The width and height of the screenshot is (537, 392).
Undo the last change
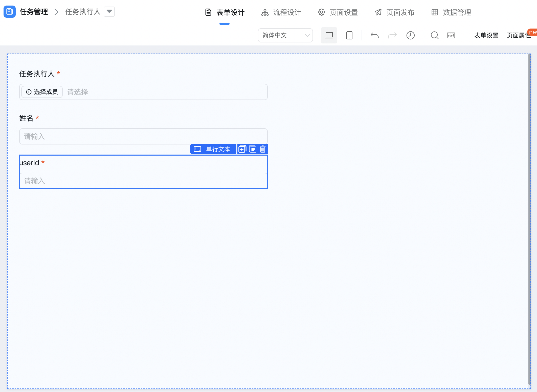pyautogui.click(x=375, y=35)
